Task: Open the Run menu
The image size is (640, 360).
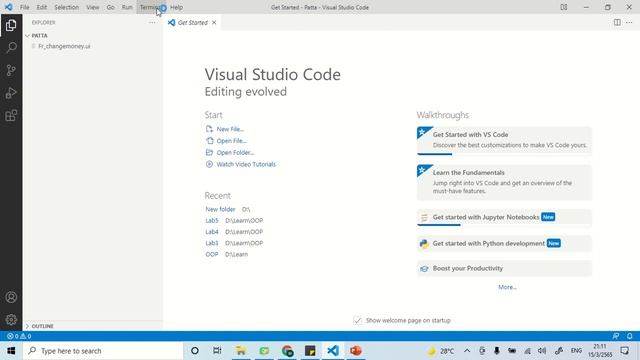Action: [x=127, y=7]
